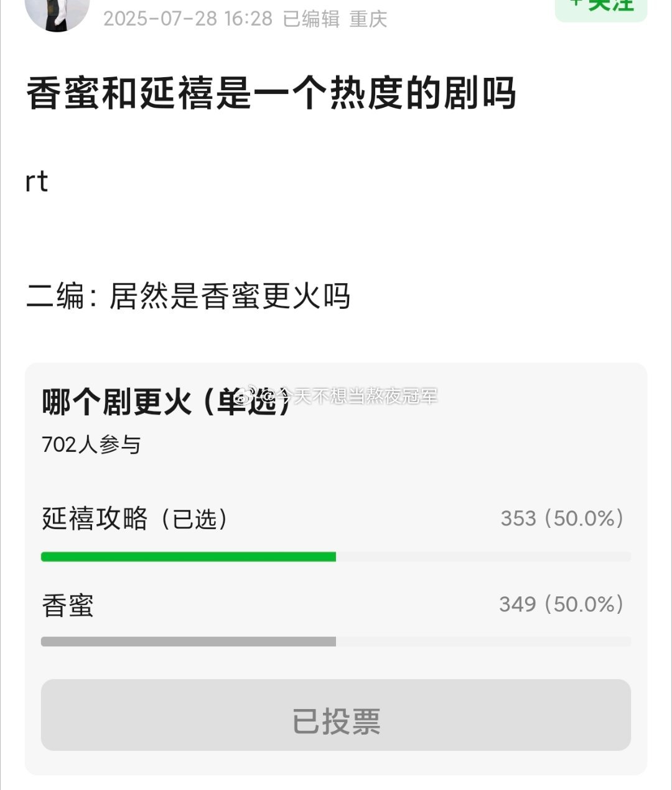Click the green 延禧攻略 progress bar
Image resolution: width=672 pixels, height=790 pixels.
point(189,557)
